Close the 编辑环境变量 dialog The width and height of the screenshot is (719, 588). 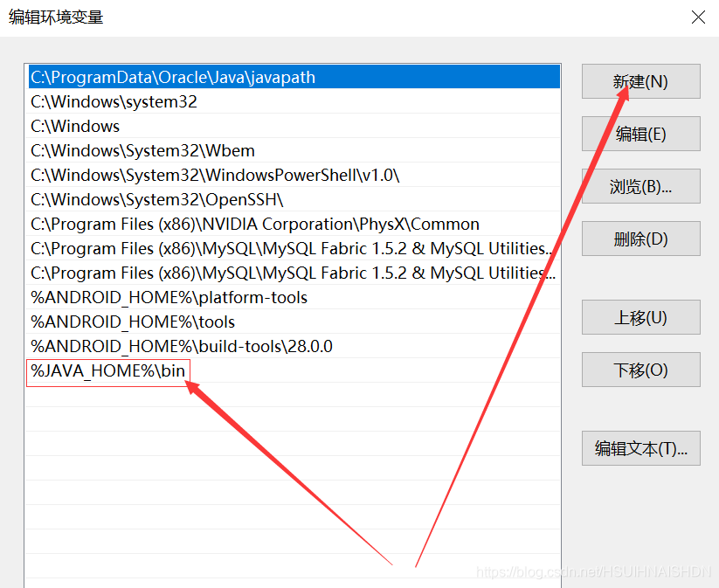click(698, 17)
